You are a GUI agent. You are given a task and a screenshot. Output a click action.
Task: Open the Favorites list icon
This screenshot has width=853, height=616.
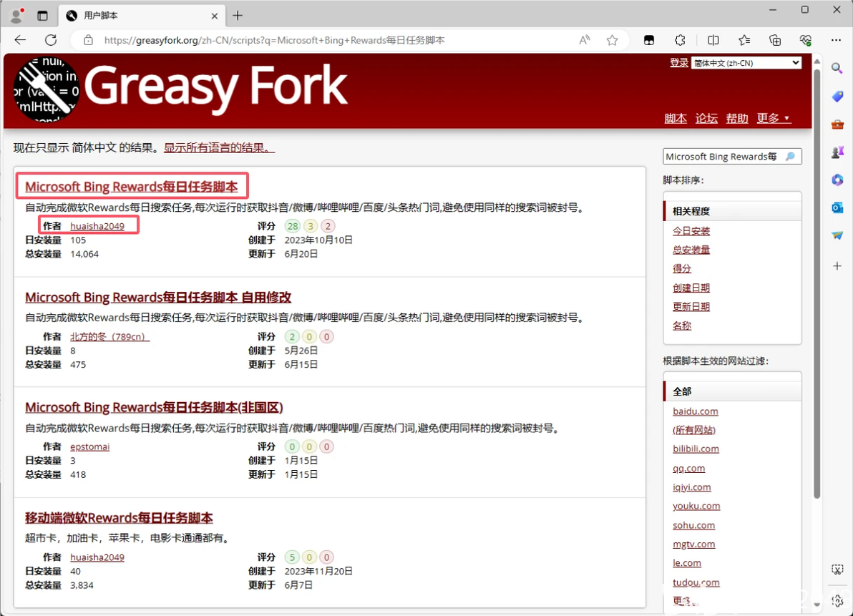pyautogui.click(x=744, y=39)
